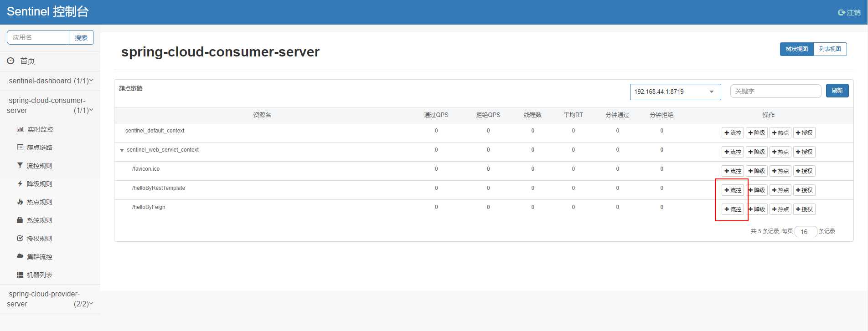Click the 集群流控 cloud icon
The width and height of the screenshot is (868, 331).
pyautogui.click(x=20, y=256)
